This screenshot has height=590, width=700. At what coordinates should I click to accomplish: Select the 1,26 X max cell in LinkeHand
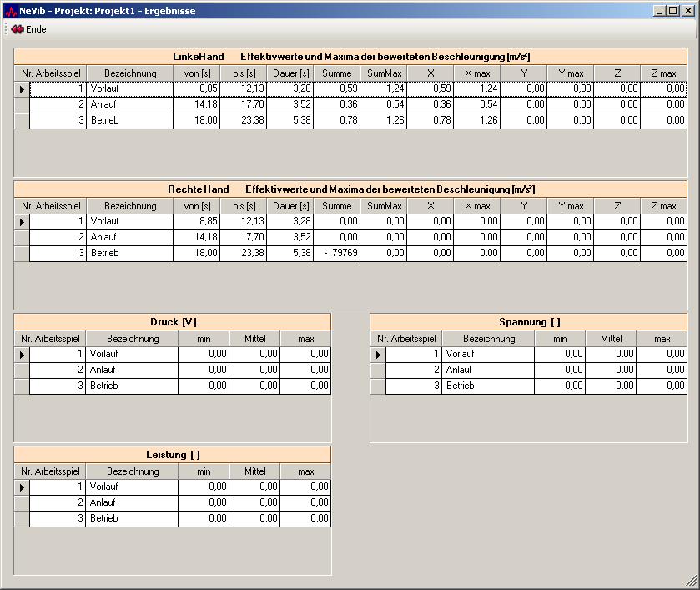click(477, 120)
